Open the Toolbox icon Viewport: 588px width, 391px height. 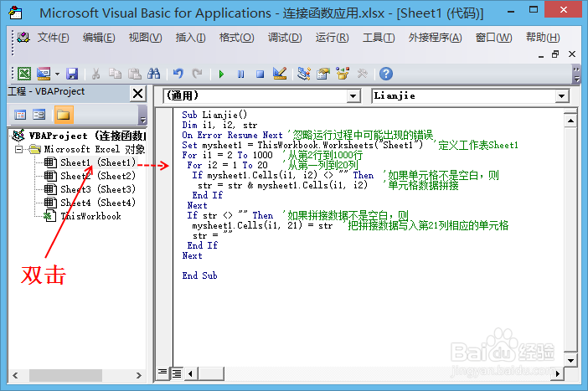click(x=362, y=74)
